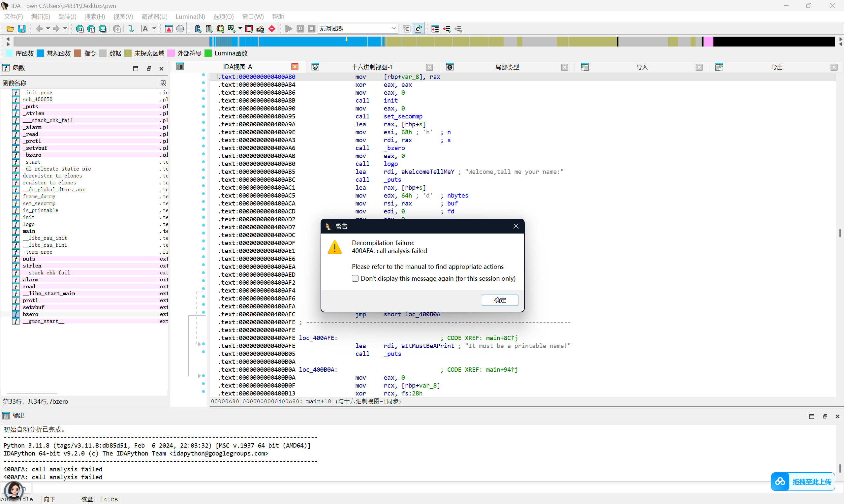Click the Open file toolbar icon
The image size is (844, 504).
(10, 29)
